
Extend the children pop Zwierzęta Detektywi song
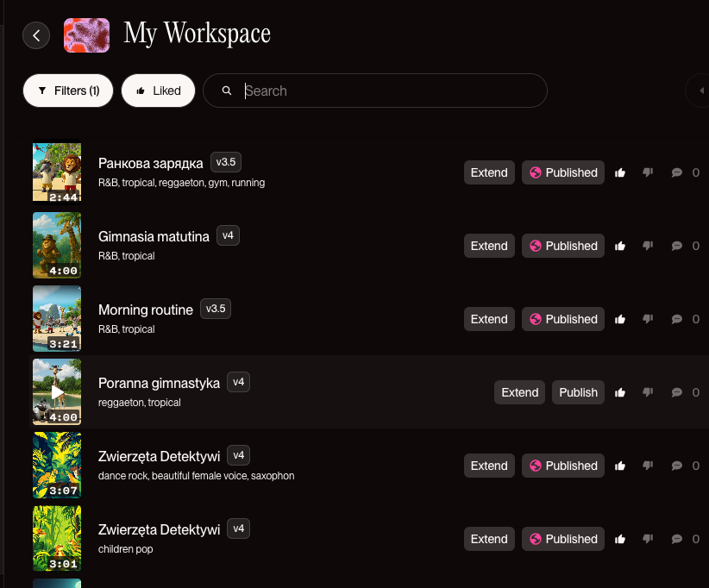click(x=489, y=539)
